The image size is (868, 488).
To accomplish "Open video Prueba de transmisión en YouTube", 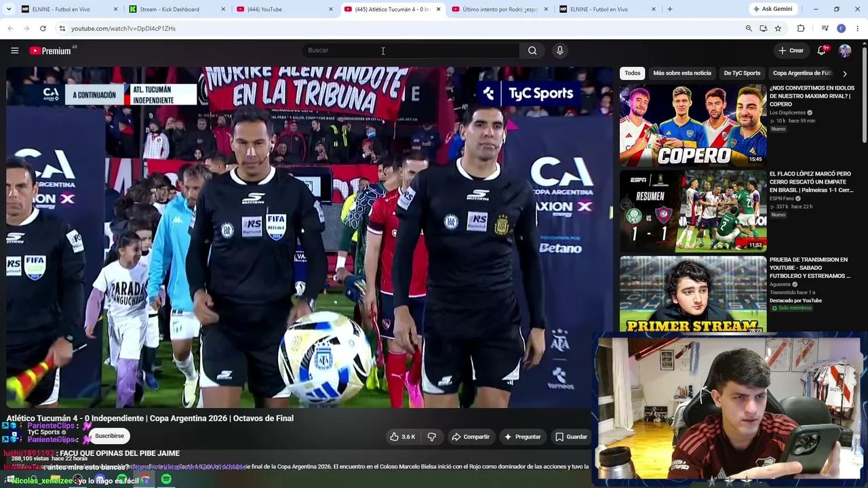I will click(810, 268).
